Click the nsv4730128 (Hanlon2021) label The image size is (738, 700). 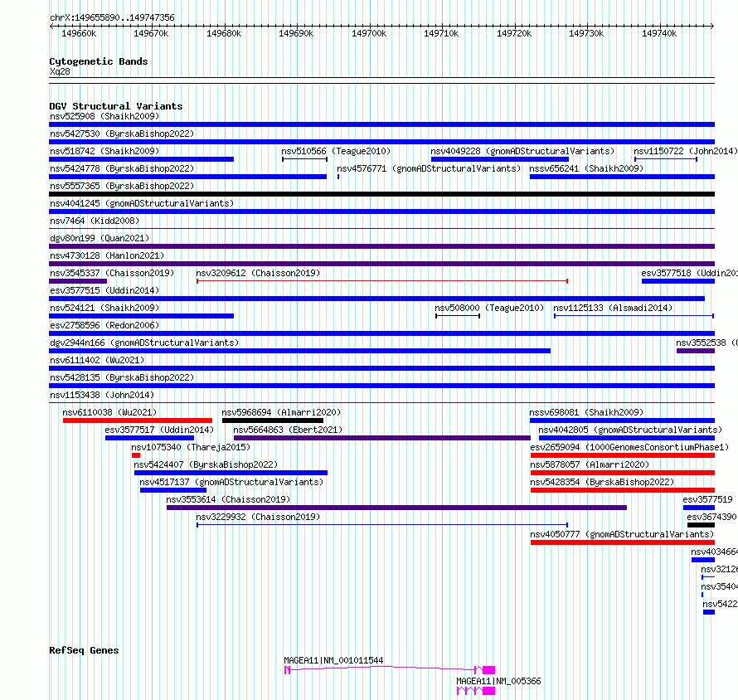107,255
